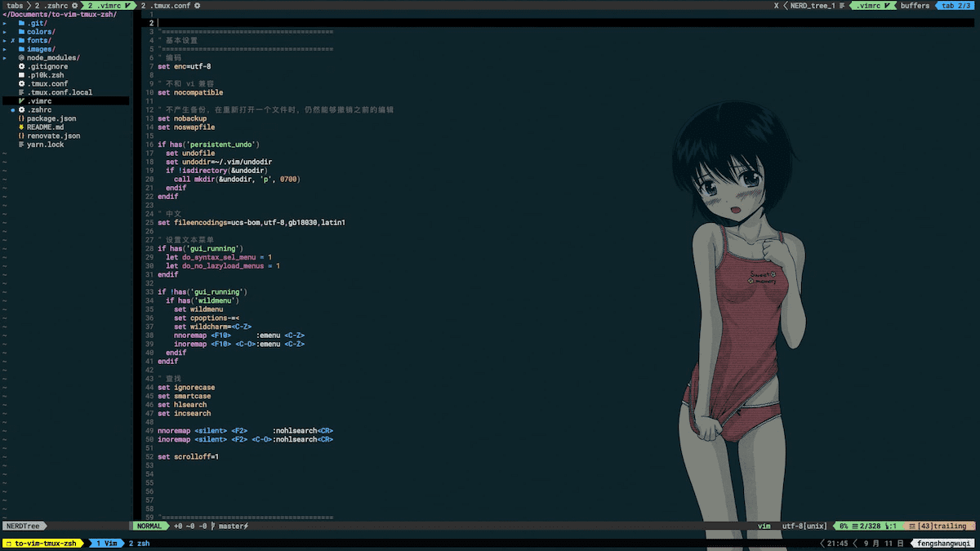Click the node_modules package icon
Image resolution: width=980 pixels, height=551 pixels.
coord(21,58)
